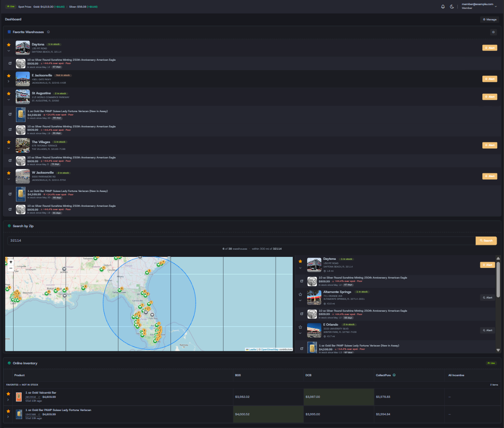This screenshot has height=428, width=504.
Task: Unfavorite The Villages warehouse star
Action: 8,142
